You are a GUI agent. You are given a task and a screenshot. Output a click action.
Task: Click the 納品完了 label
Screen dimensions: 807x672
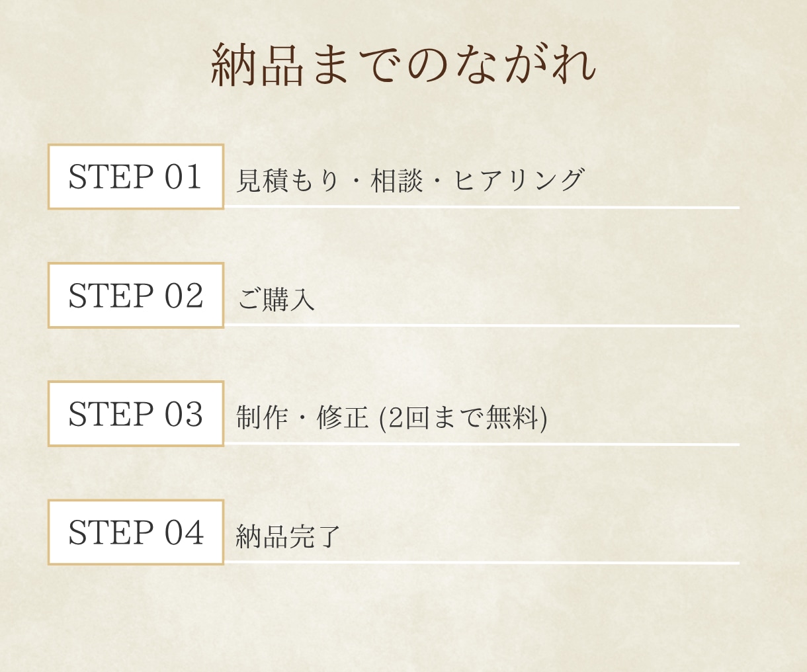point(288,536)
